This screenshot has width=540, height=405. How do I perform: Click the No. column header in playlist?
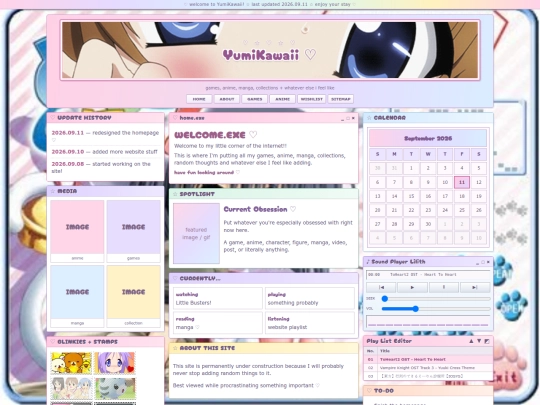[x=371, y=351]
